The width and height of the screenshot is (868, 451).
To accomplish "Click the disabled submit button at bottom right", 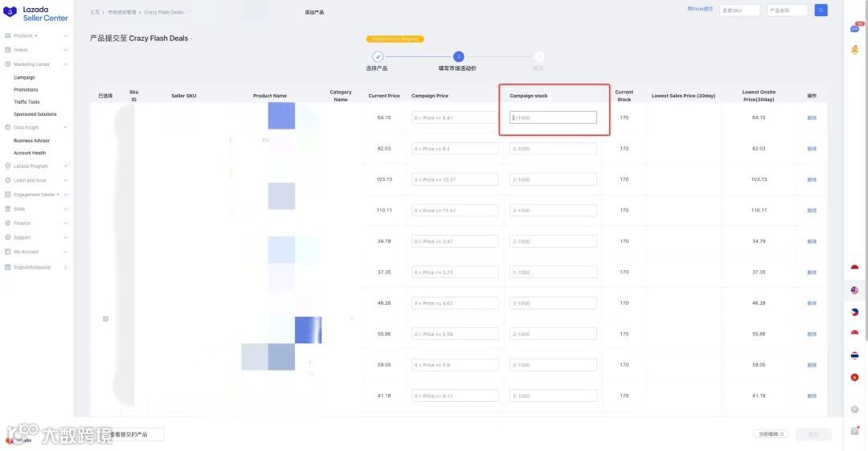I will point(813,434).
